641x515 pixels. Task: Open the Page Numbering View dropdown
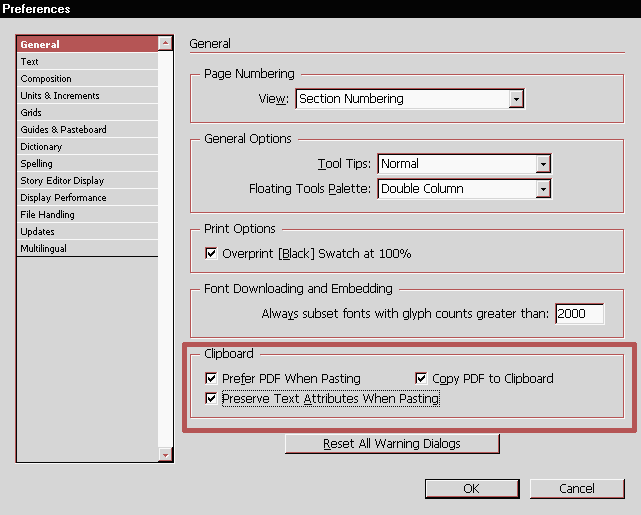coord(410,99)
